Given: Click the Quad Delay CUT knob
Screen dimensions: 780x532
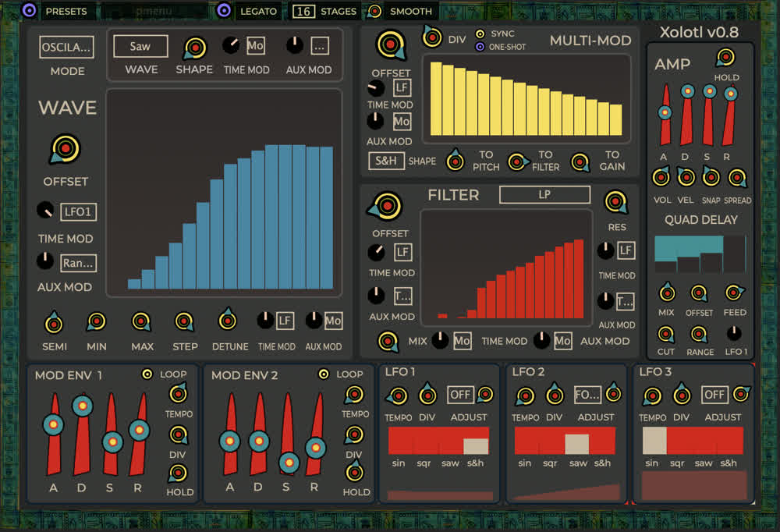Looking at the screenshot, I should [x=665, y=334].
